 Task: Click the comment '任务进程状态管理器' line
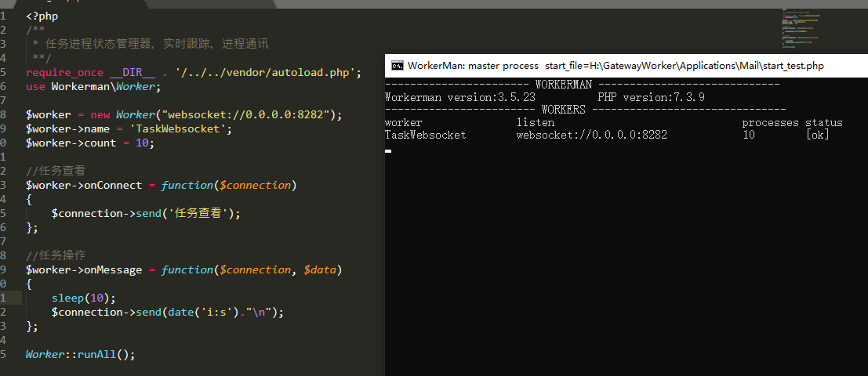pyautogui.click(x=150, y=44)
